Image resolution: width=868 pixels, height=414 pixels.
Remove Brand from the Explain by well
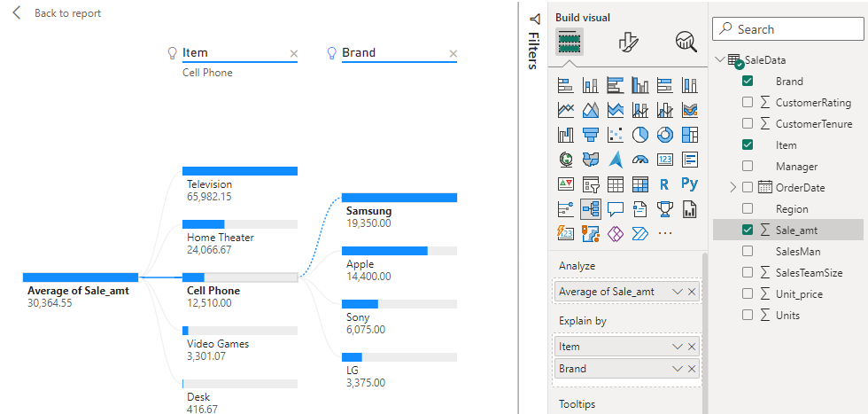coord(692,369)
